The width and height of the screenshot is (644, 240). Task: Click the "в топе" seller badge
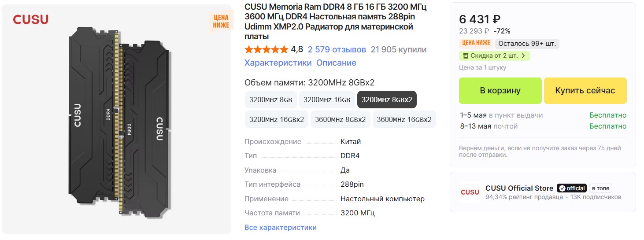click(x=601, y=188)
